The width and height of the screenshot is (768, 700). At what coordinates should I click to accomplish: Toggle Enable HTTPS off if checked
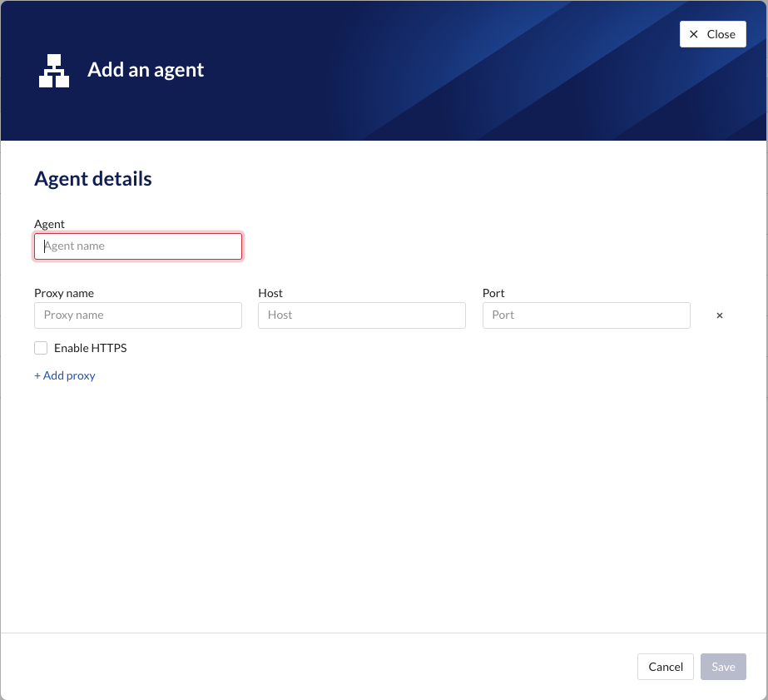click(41, 347)
